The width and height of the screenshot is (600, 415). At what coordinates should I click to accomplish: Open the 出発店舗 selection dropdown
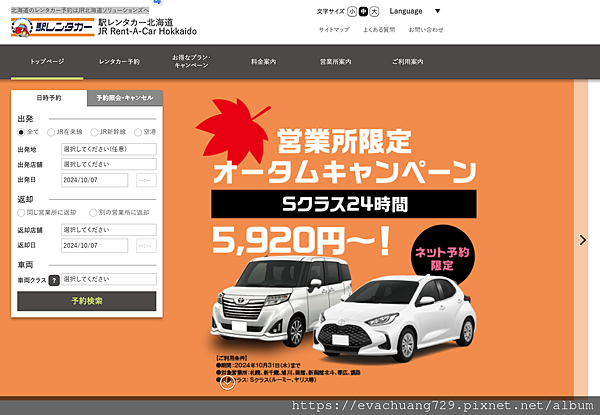tap(109, 164)
